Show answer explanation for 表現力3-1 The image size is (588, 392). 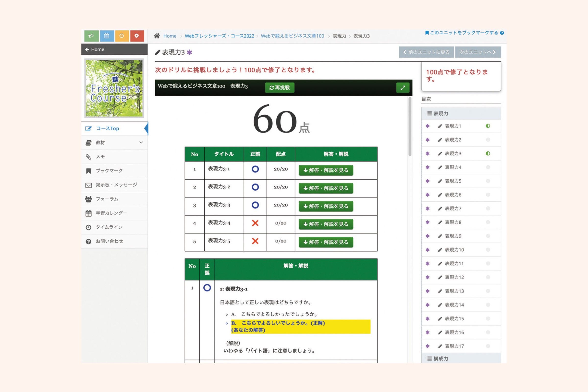(x=326, y=170)
